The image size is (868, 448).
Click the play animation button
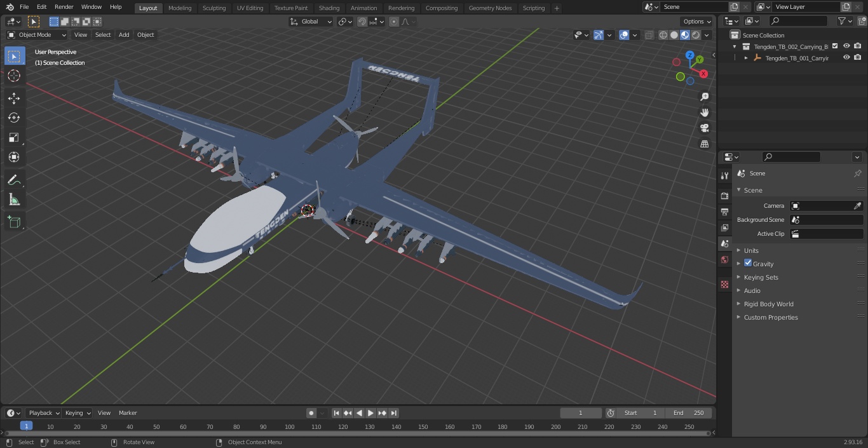(x=370, y=413)
